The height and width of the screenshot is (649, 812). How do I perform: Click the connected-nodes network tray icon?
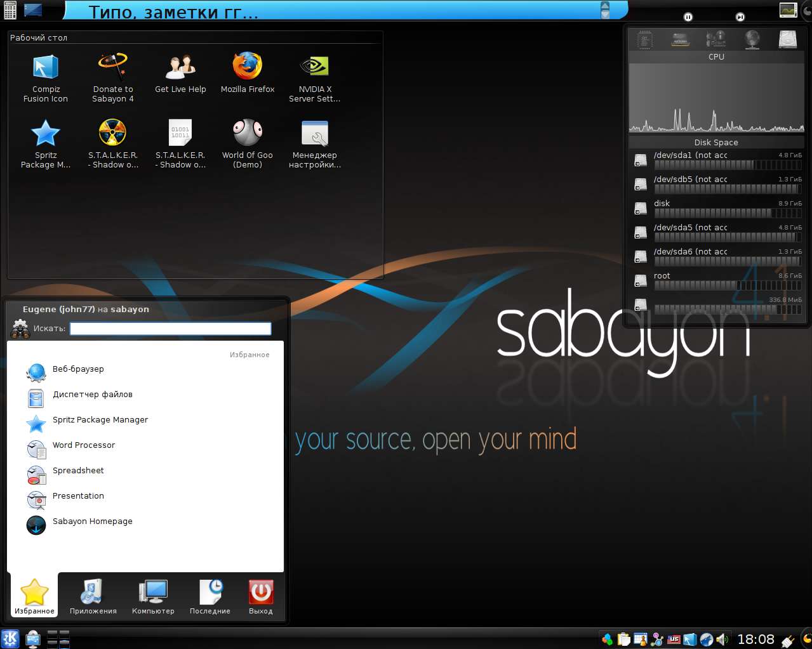pos(657,639)
